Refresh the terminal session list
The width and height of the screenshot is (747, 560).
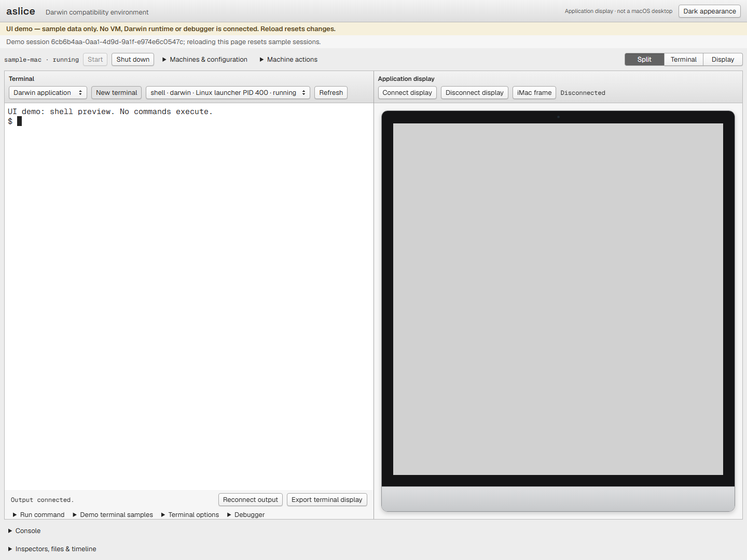pyautogui.click(x=331, y=93)
